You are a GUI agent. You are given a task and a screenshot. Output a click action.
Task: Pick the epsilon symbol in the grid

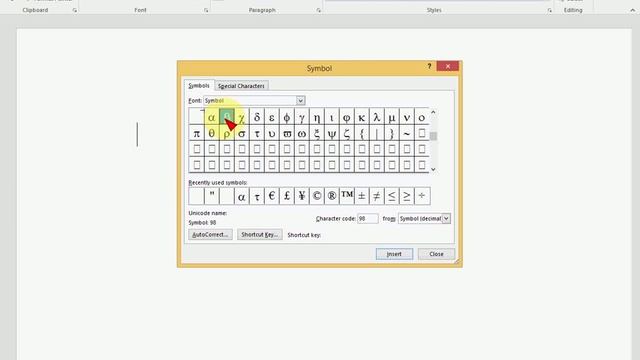[272, 117]
